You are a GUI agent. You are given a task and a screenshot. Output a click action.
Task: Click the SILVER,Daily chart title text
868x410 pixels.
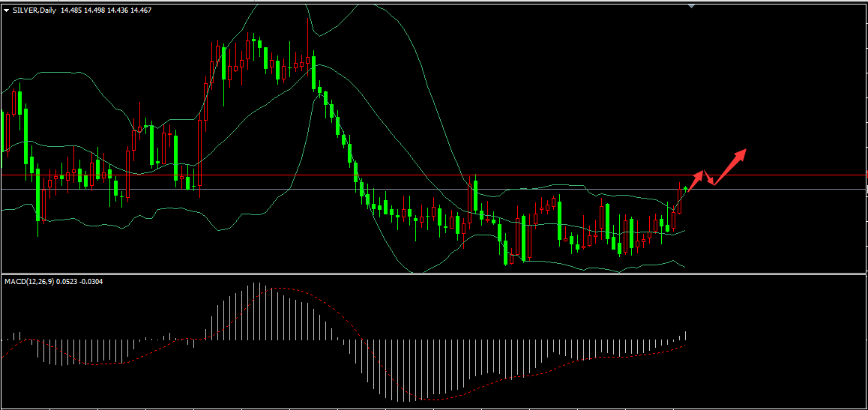coord(34,10)
